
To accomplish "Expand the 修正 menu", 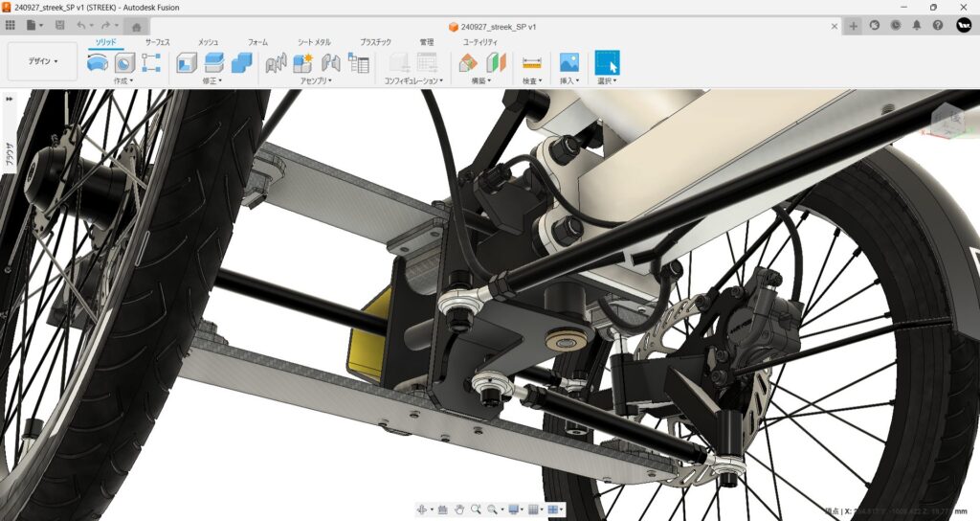I will pyautogui.click(x=212, y=80).
